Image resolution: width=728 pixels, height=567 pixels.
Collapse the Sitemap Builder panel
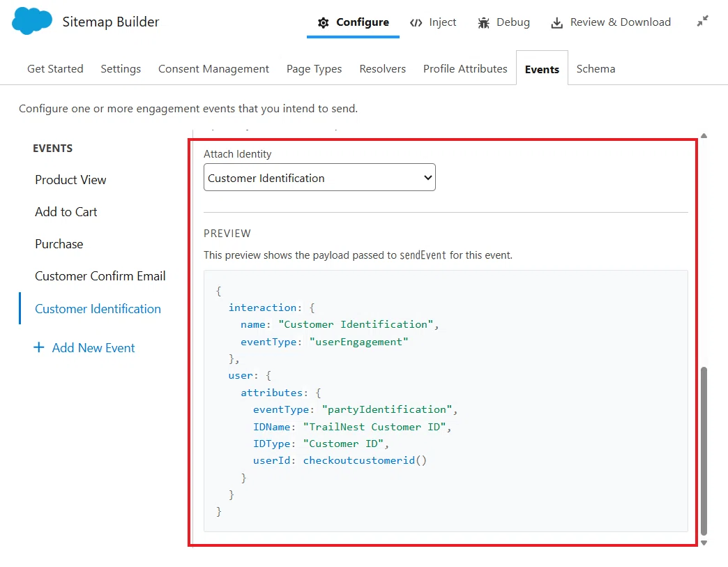pos(702,21)
